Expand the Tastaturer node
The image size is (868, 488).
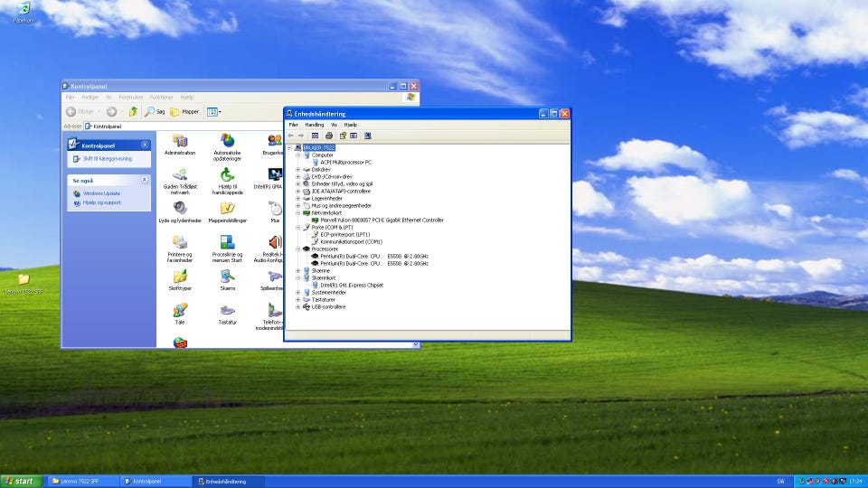(297, 299)
